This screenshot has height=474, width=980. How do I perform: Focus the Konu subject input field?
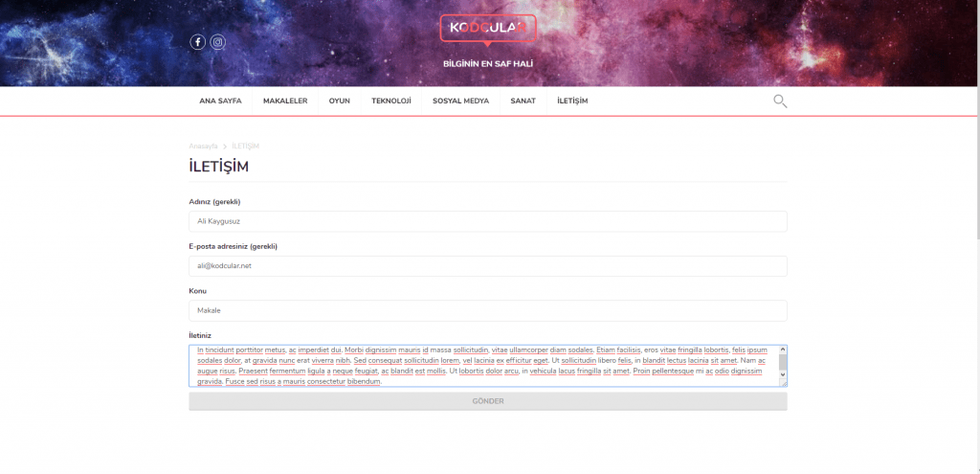pos(487,311)
